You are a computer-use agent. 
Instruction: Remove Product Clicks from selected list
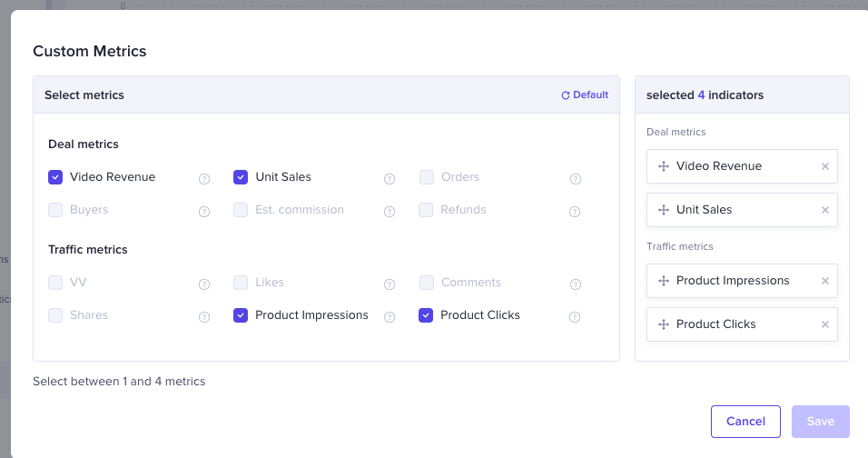point(825,324)
